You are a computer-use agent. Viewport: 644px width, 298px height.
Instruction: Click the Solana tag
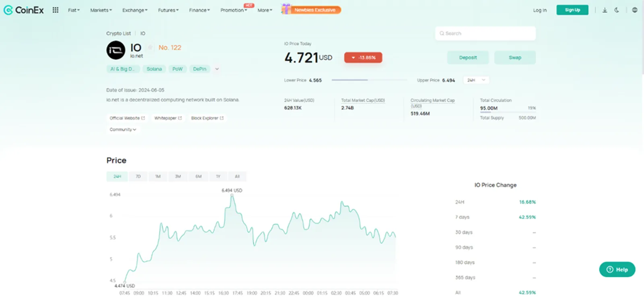[154, 69]
